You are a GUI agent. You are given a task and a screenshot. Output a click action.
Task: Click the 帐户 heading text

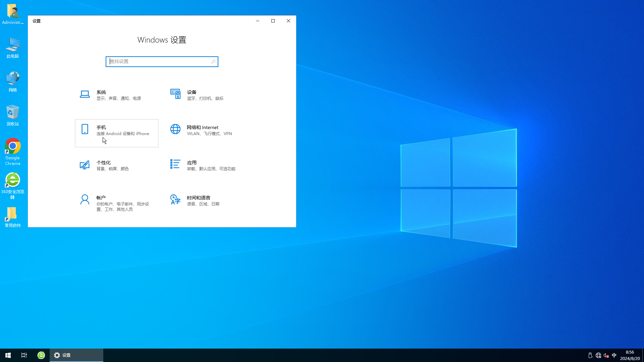tap(101, 198)
